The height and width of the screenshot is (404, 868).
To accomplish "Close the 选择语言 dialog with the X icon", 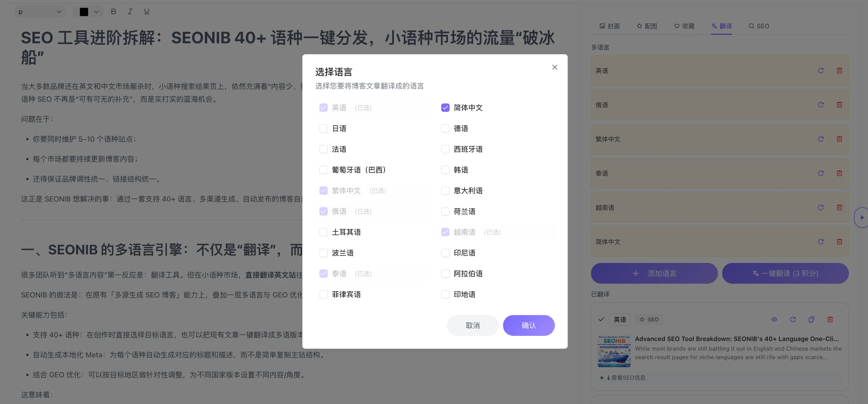I will pos(555,67).
